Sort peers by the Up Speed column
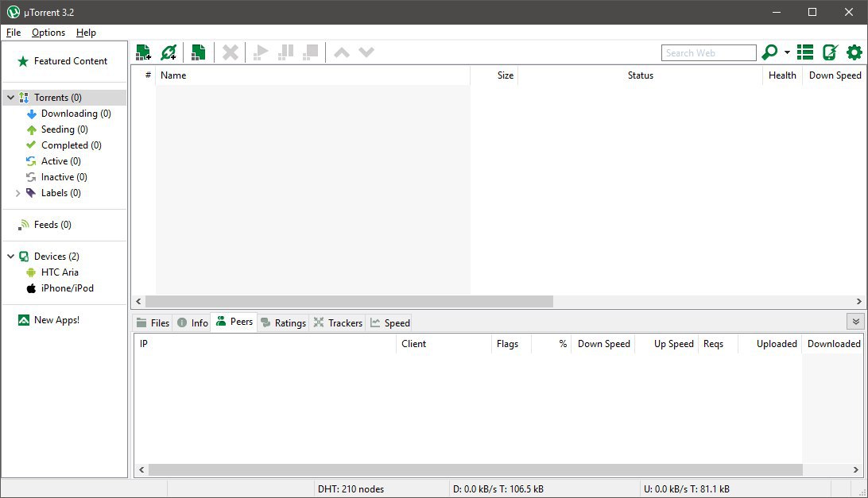This screenshot has width=868, height=498. [x=666, y=344]
